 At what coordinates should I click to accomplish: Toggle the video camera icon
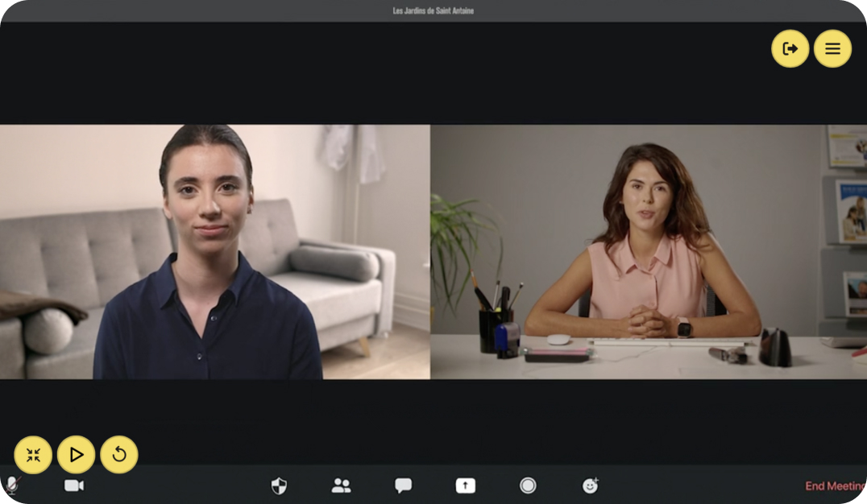(x=74, y=485)
